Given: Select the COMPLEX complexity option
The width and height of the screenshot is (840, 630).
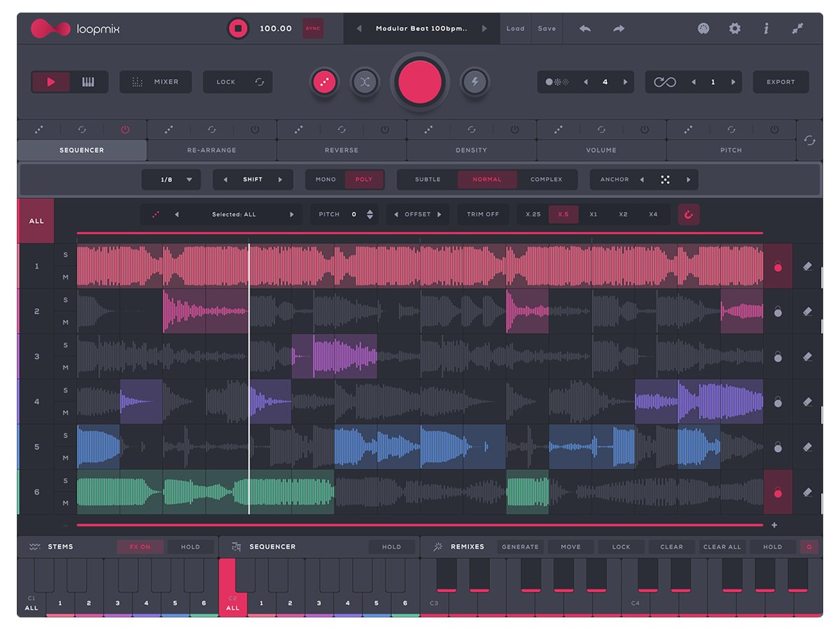Looking at the screenshot, I should click(547, 179).
